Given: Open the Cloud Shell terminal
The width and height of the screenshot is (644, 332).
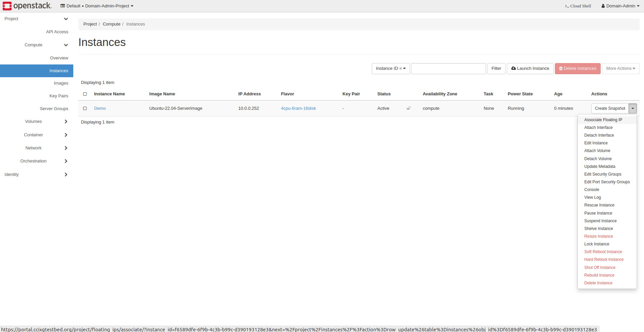Looking at the screenshot, I should 578,6.
